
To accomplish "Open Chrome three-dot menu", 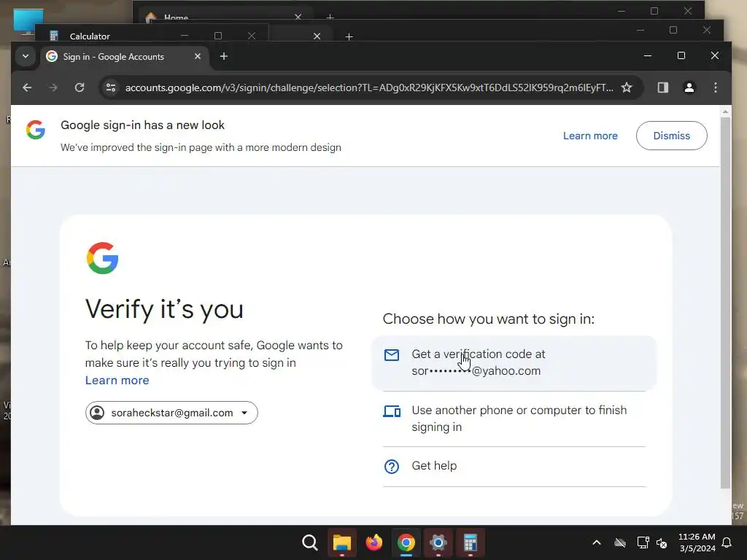I will pyautogui.click(x=715, y=87).
